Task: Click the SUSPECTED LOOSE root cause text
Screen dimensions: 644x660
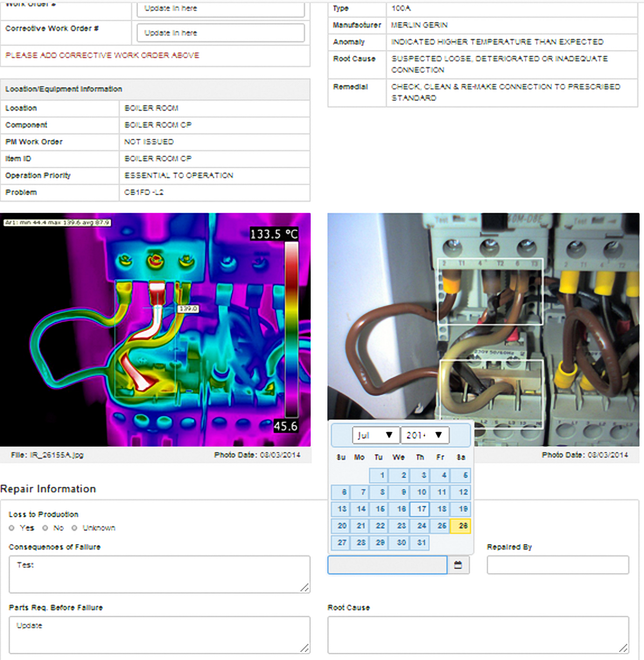Action: [500, 64]
